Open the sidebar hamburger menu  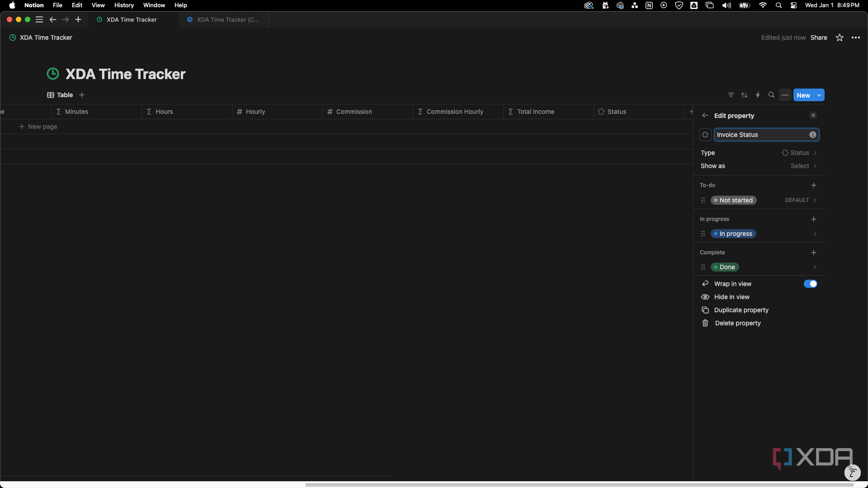(x=39, y=19)
